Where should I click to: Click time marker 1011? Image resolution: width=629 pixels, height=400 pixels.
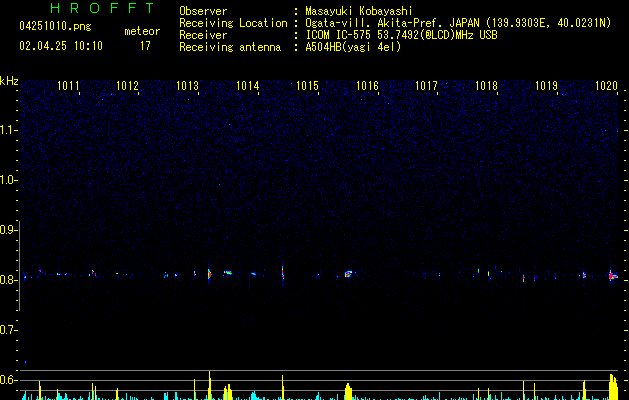coord(68,86)
